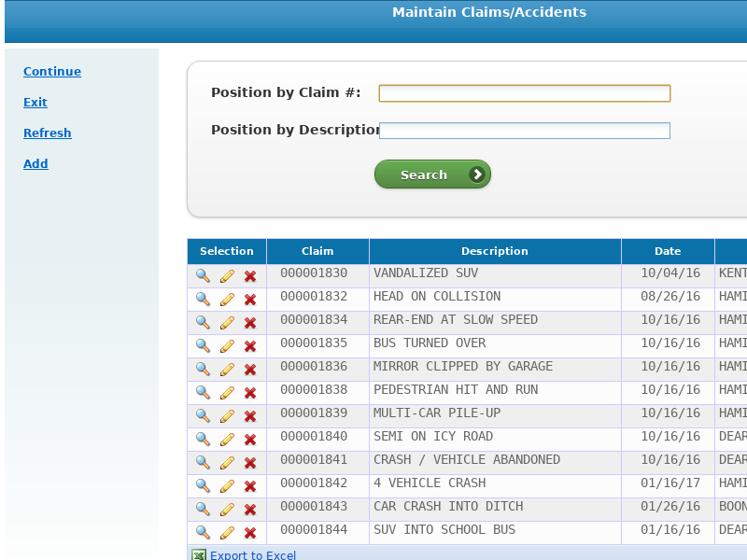Screen dimensions: 747x560
Task: Click the Position by Description field
Action: click(x=524, y=131)
